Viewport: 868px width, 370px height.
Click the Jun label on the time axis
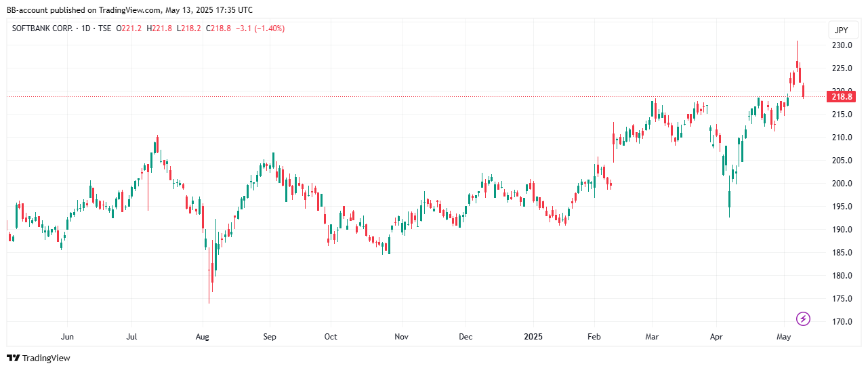click(x=67, y=336)
